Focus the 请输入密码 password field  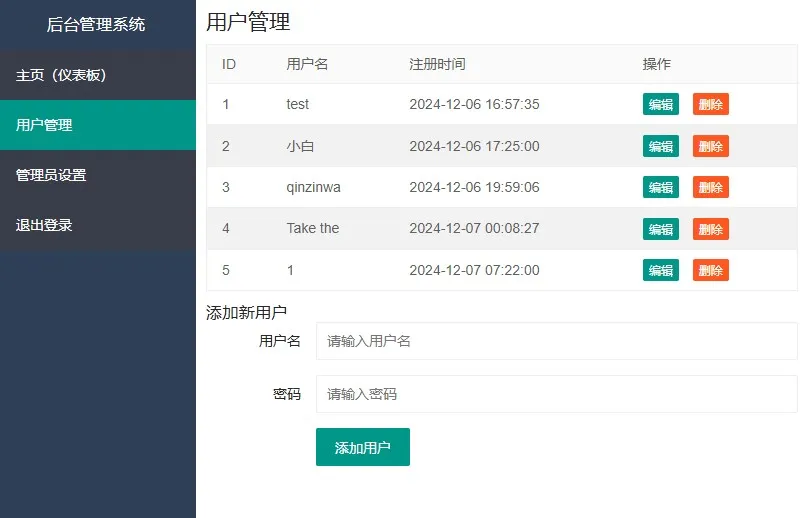point(557,394)
